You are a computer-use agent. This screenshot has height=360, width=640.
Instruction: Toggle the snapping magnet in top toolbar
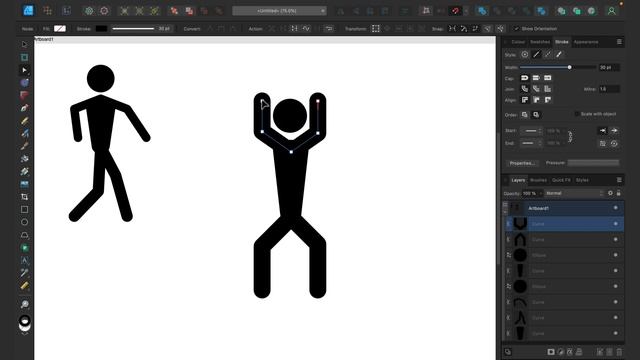[x=455, y=11]
